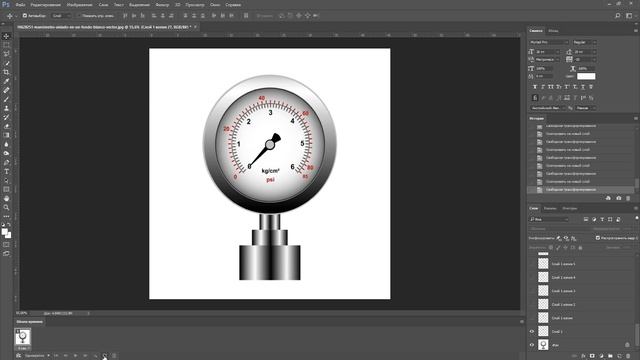The height and width of the screenshot is (360, 640).
Task: Select the Eraser tool
Action: (x=6, y=126)
